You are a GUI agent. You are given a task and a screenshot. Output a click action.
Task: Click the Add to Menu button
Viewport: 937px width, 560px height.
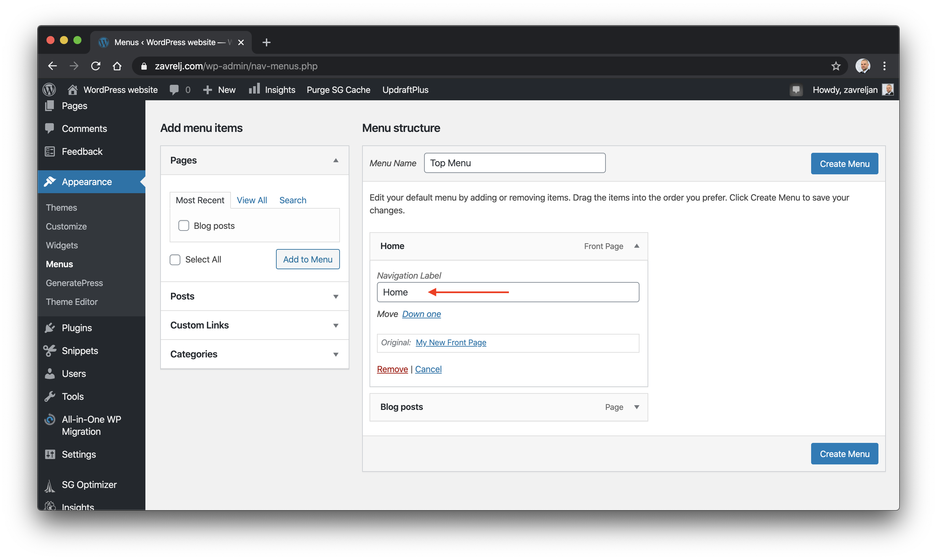click(x=308, y=259)
